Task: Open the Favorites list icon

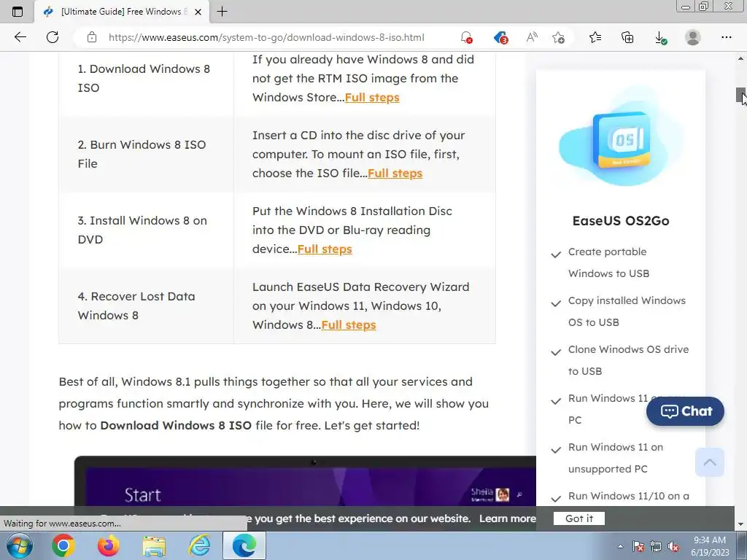Action: tap(595, 37)
